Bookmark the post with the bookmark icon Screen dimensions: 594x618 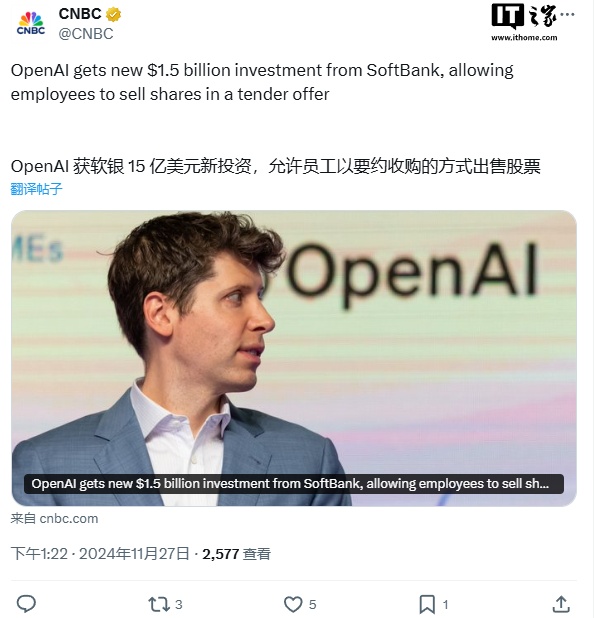[427, 604]
